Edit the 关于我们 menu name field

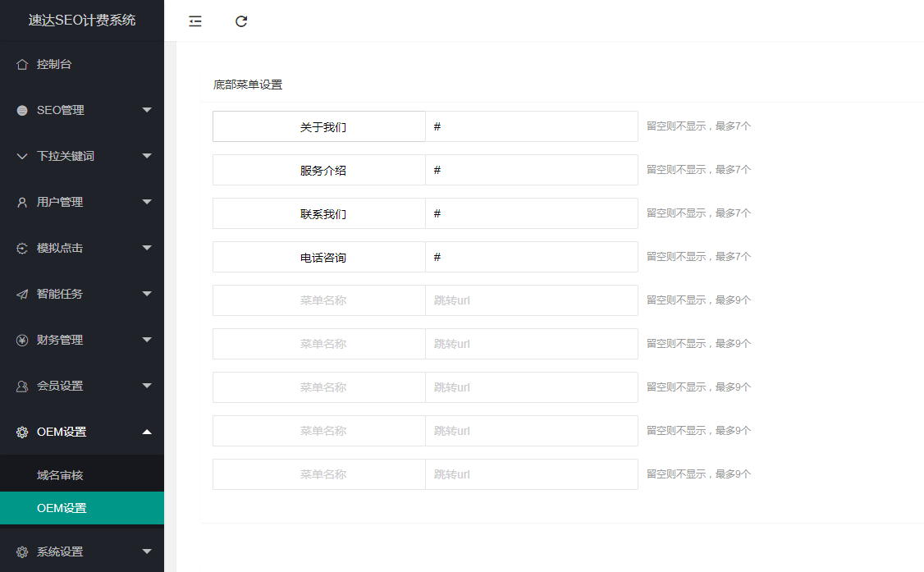pos(319,127)
